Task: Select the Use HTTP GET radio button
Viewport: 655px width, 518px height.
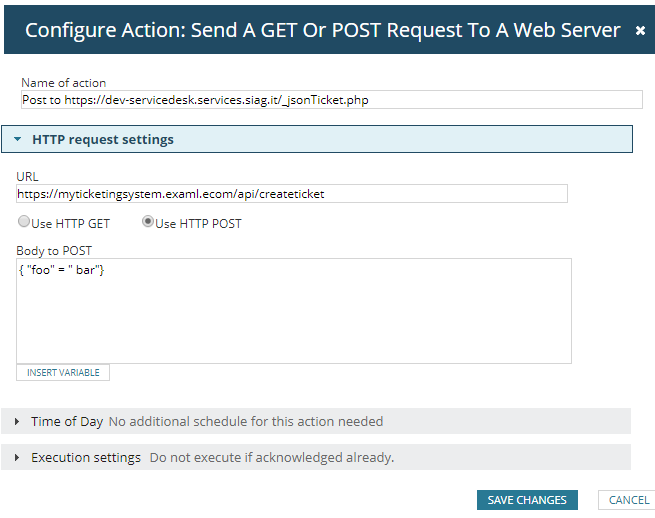Action: pos(24,222)
